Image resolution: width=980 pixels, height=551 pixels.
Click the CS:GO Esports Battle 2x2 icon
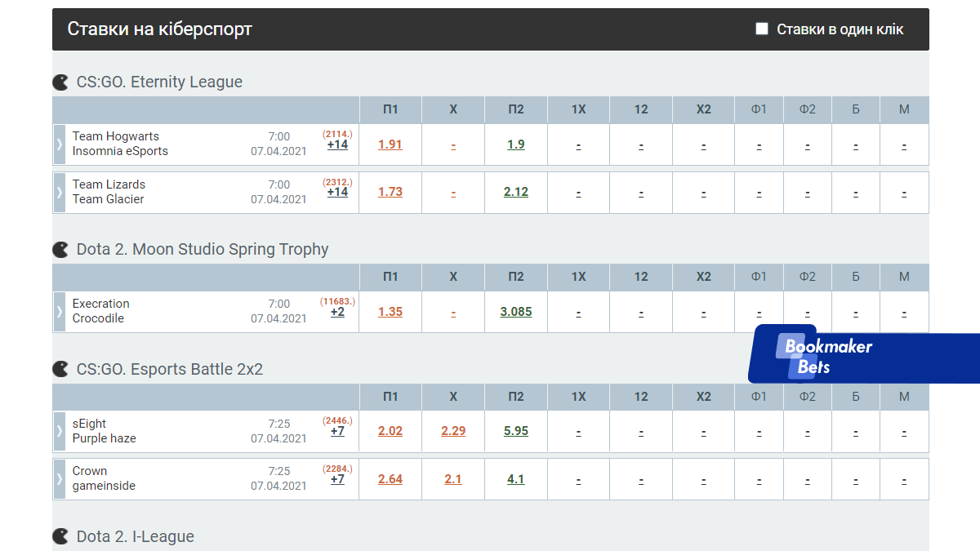[x=60, y=370]
